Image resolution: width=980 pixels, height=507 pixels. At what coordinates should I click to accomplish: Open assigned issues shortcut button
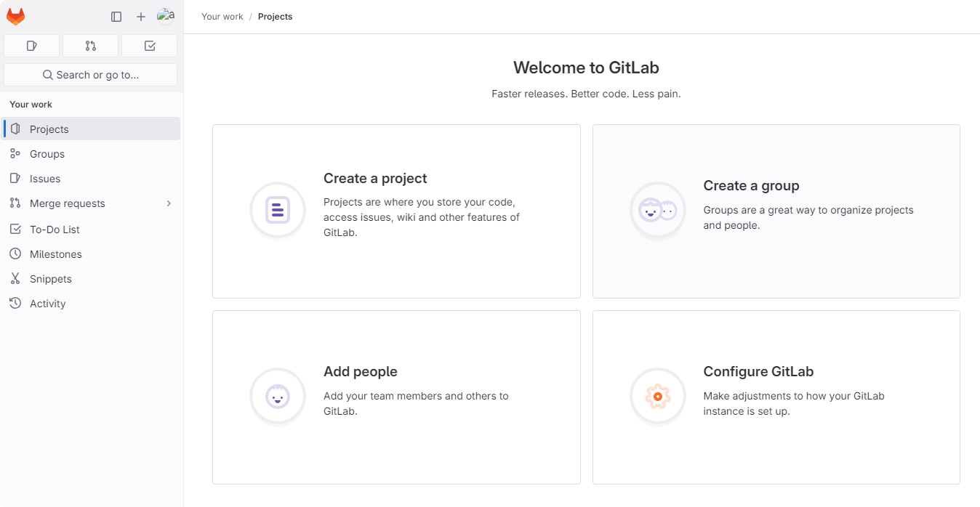tap(32, 46)
